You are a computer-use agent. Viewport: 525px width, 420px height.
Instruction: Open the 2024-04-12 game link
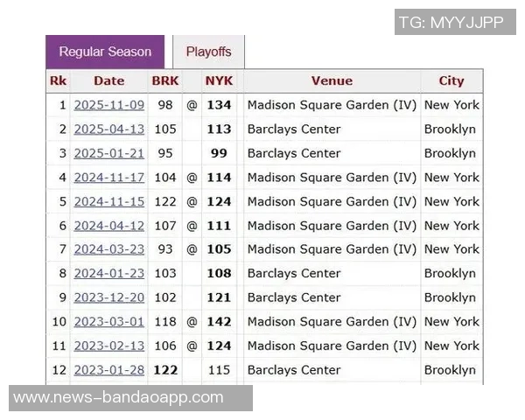(x=108, y=226)
